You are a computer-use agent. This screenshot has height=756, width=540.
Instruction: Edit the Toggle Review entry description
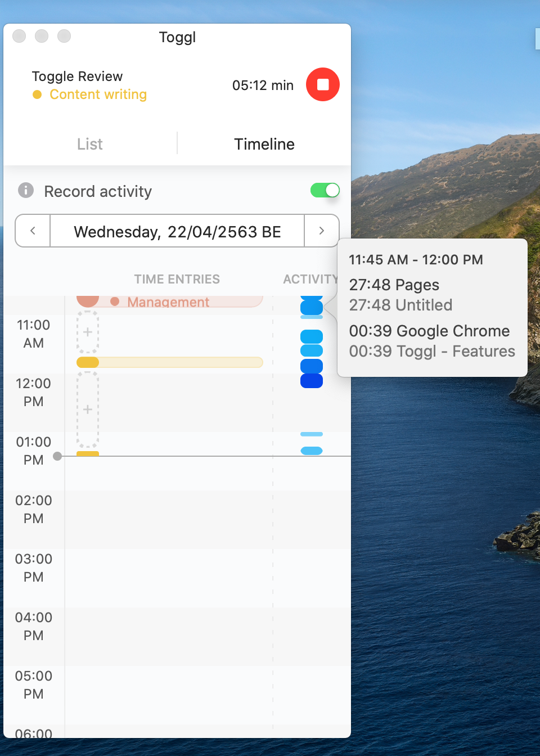pyautogui.click(x=77, y=76)
